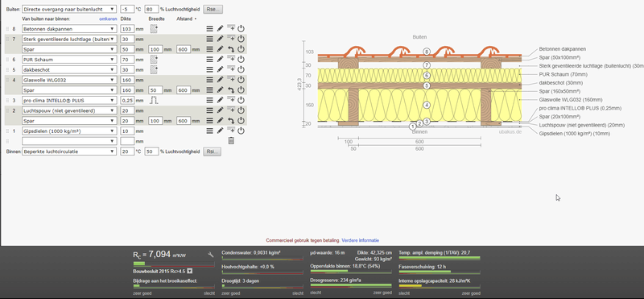Click the Houtvochtgehalte: +0,0 % value
The height and width of the screenshot is (299, 644).
(x=248, y=267)
